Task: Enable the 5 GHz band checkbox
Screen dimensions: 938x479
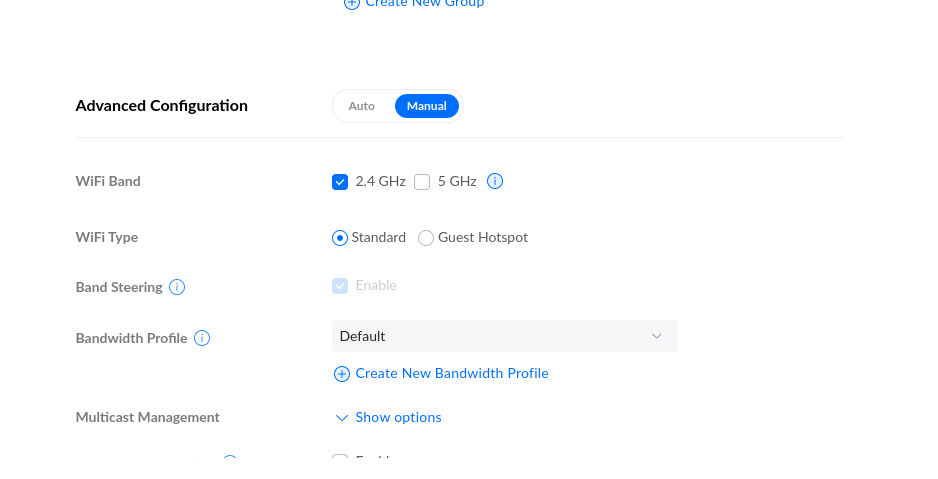Action: [422, 182]
